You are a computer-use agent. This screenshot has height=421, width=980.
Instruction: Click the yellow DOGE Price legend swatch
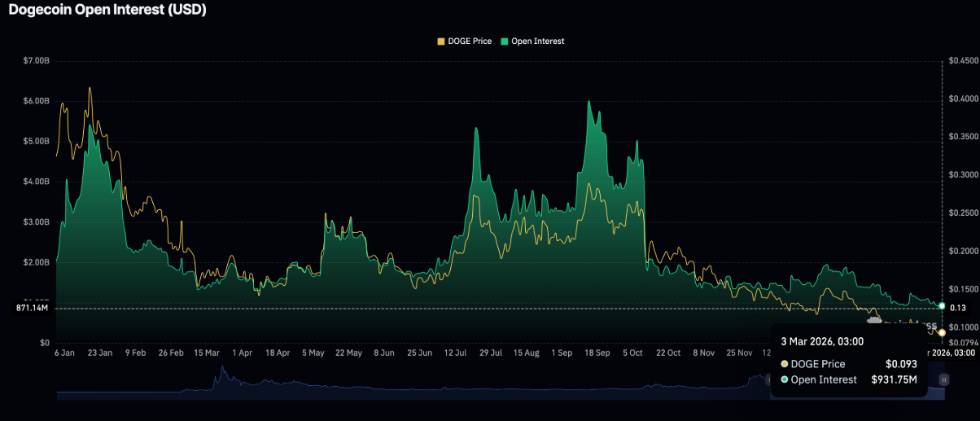(x=441, y=41)
